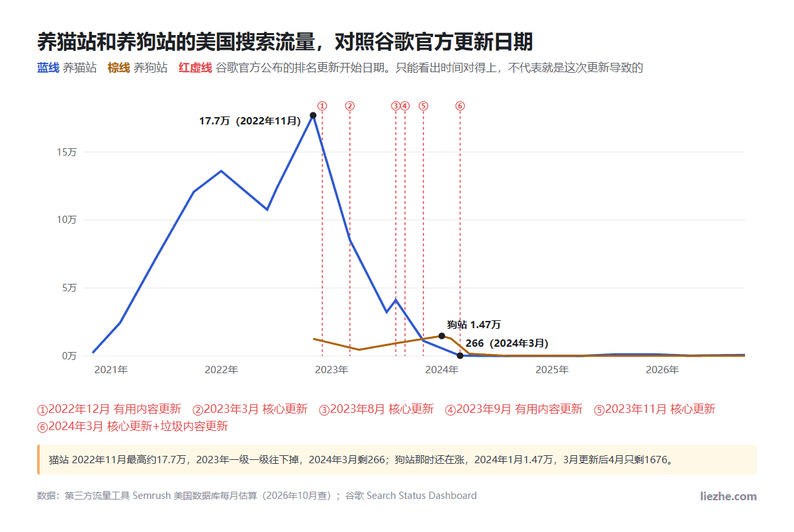The height and width of the screenshot is (532, 794).
Task: Click the 2021年 x-axis label
Action: pos(111,370)
